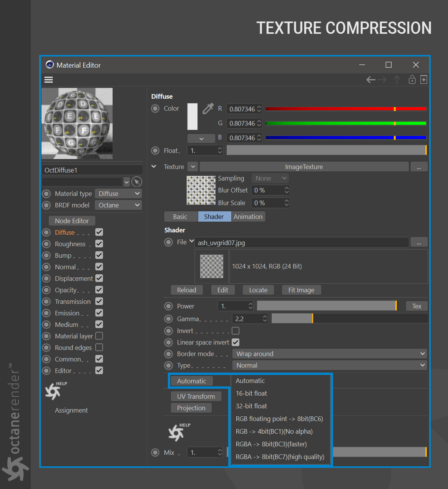
Task: Click the animation dot next to Color
Action: click(x=155, y=109)
